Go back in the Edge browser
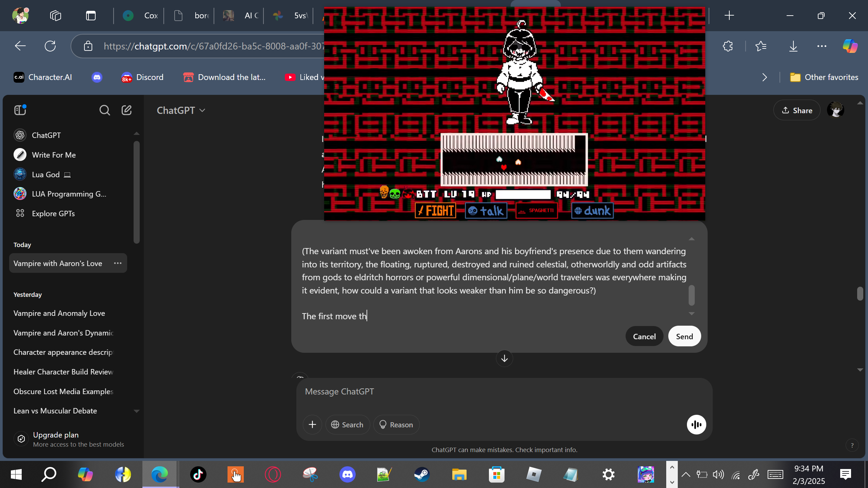The height and width of the screenshot is (488, 868). point(20,46)
